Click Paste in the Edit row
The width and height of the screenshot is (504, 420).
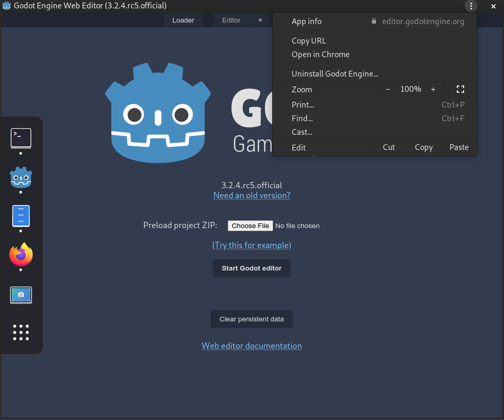point(459,147)
